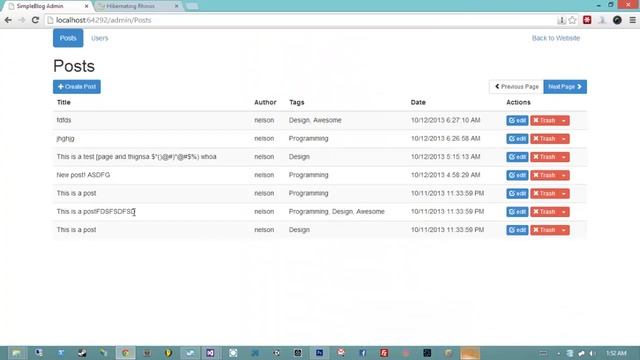Bookmark page with the star icon
The image size is (640, 360).
point(572,20)
